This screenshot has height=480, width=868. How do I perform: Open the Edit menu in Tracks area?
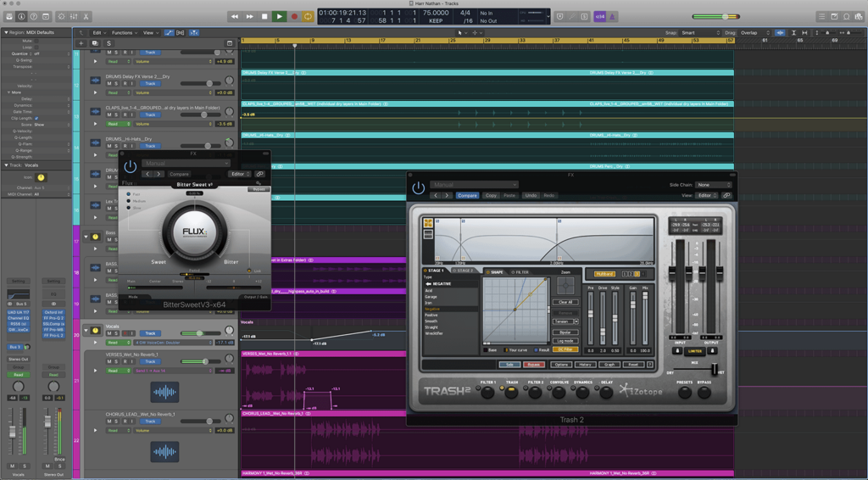click(x=99, y=33)
